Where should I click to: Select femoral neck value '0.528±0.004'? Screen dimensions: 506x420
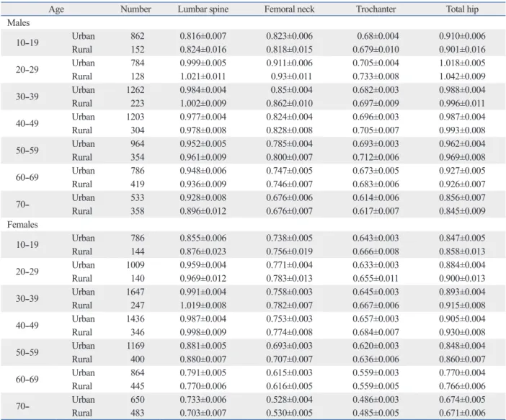pyautogui.click(x=289, y=400)
